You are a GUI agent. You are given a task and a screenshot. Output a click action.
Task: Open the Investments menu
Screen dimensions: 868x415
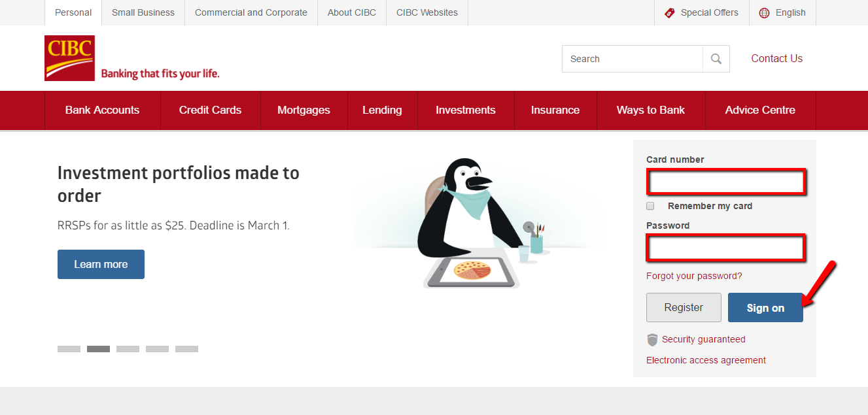point(465,110)
